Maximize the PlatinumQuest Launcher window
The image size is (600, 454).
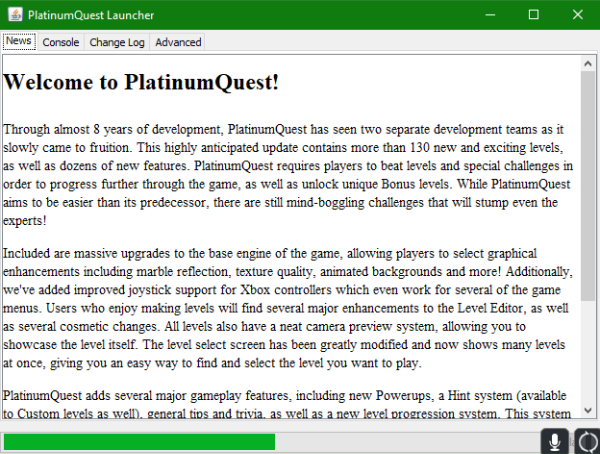(x=533, y=15)
